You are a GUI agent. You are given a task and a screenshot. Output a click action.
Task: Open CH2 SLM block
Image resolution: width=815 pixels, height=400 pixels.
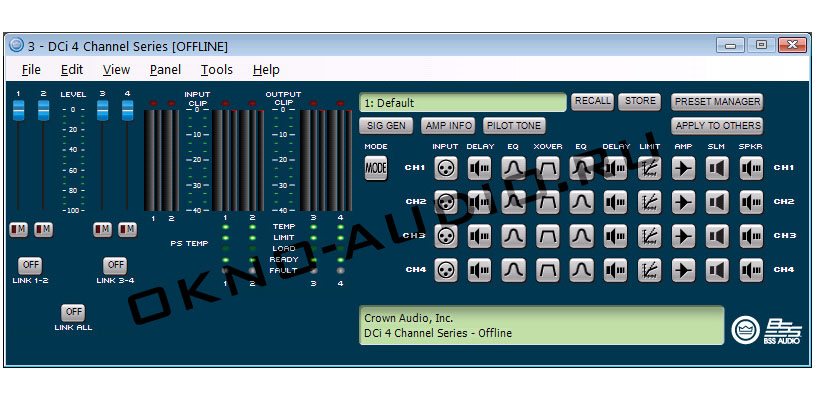tap(717, 202)
